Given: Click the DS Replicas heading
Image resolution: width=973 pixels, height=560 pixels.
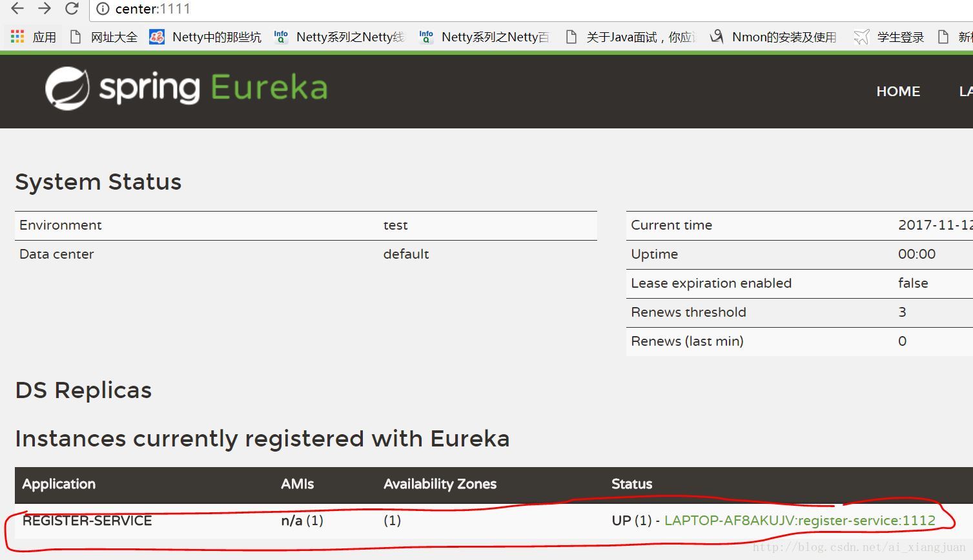Looking at the screenshot, I should point(83,390).
